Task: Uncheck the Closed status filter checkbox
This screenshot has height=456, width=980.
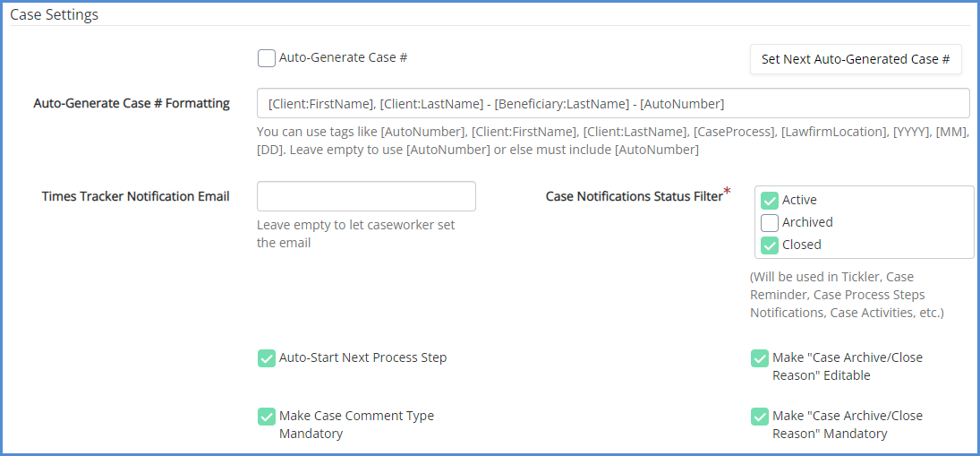Action: pyautogui.click(x=770, y=245)
